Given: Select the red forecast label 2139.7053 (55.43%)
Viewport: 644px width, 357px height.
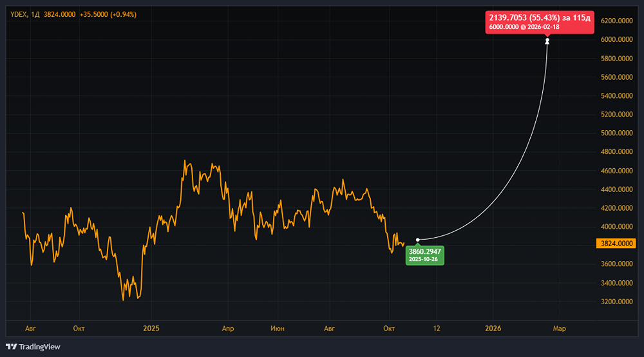Looking at the screenshot, I should pos(539,22).
